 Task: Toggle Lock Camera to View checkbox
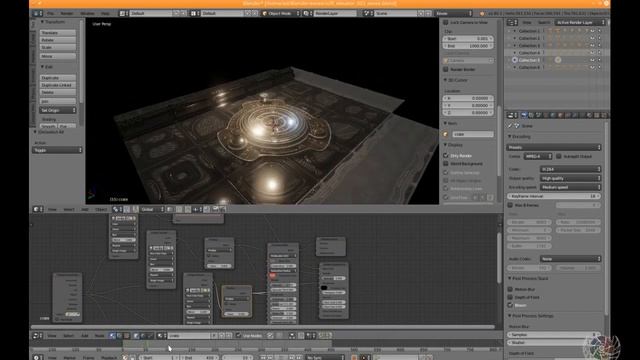(446, 22)
